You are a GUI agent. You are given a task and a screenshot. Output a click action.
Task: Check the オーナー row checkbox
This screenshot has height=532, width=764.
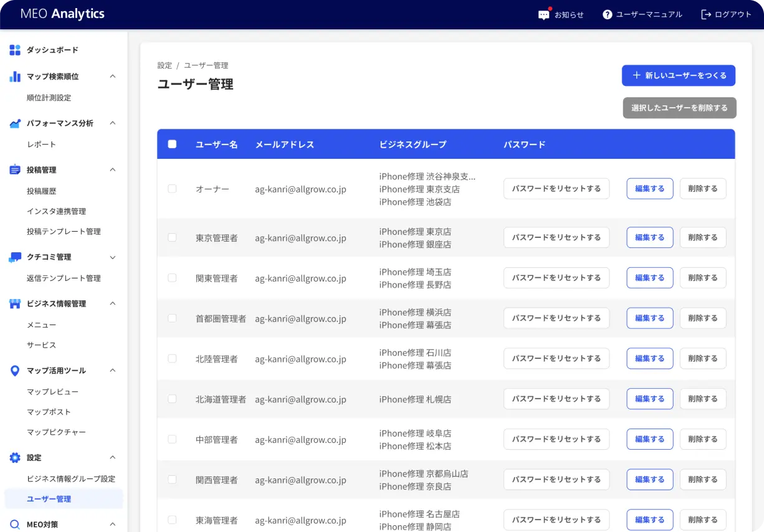172,189
